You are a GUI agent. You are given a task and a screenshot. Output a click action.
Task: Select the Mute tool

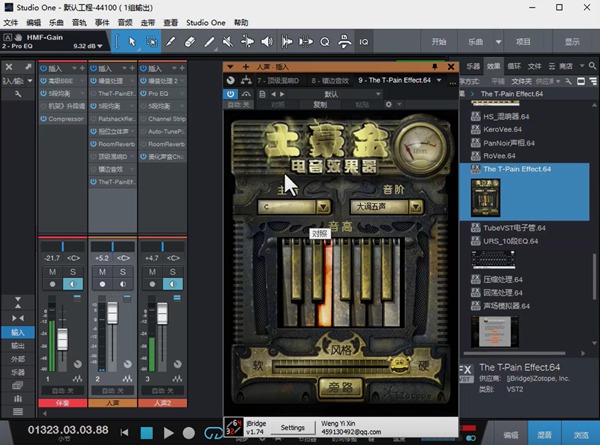click(x=228, y=41)
